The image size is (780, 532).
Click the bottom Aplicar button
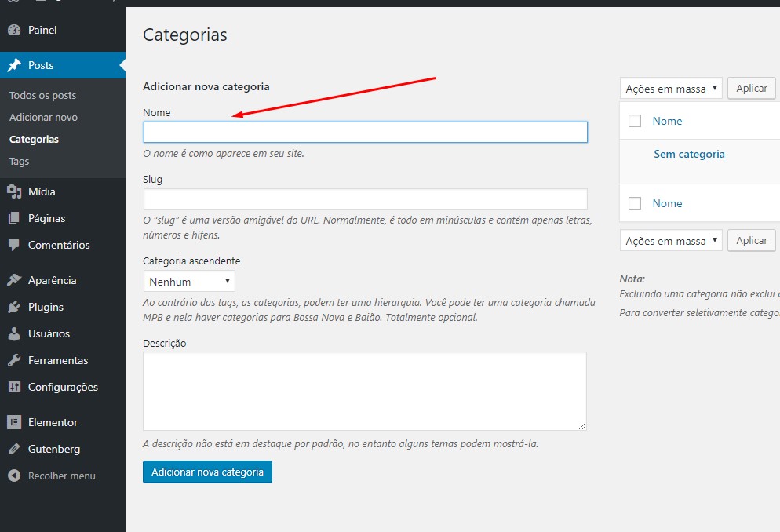coord(752,241)
